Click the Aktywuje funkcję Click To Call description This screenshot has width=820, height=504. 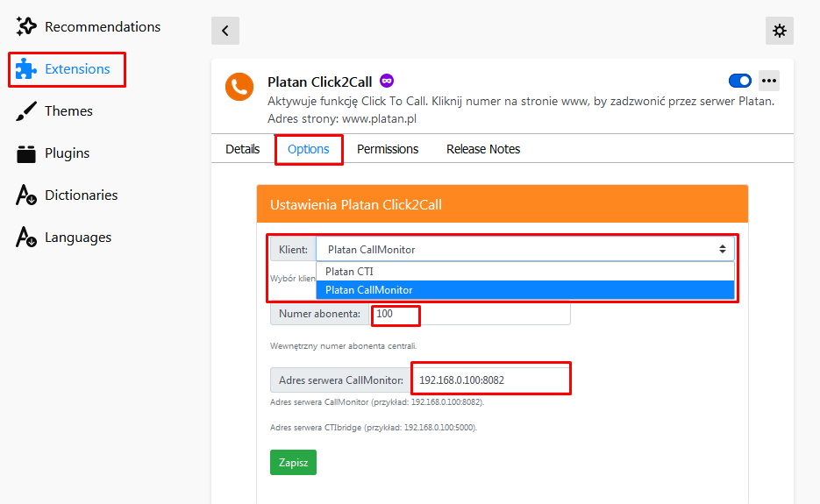[521, 101]
